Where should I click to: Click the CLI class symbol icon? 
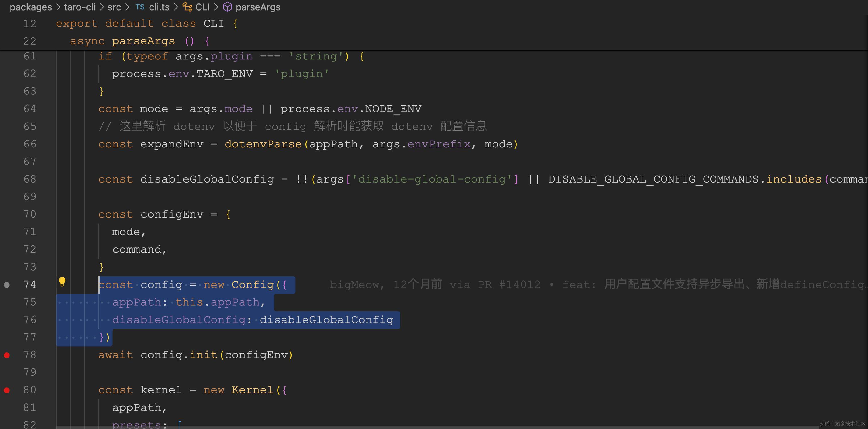[187, 7]
